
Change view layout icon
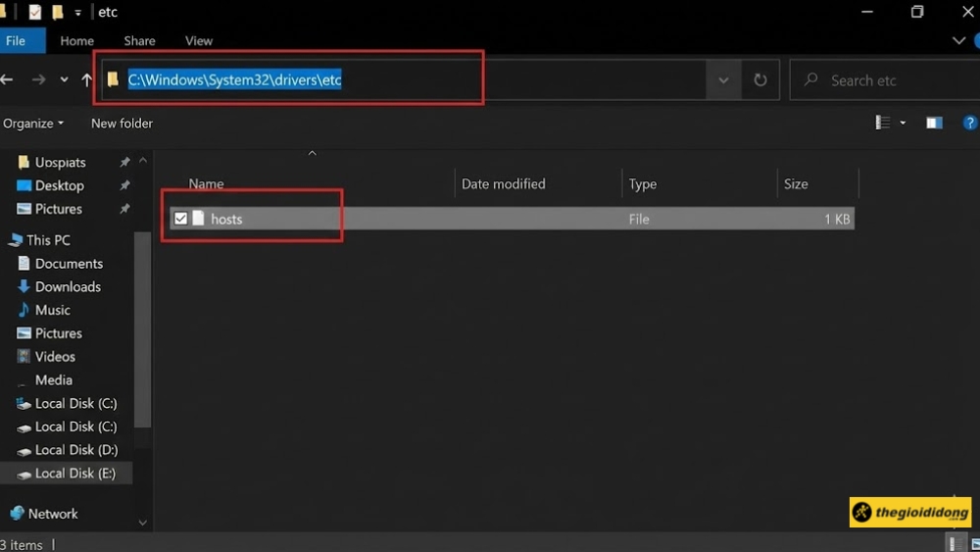click(883, 123)
